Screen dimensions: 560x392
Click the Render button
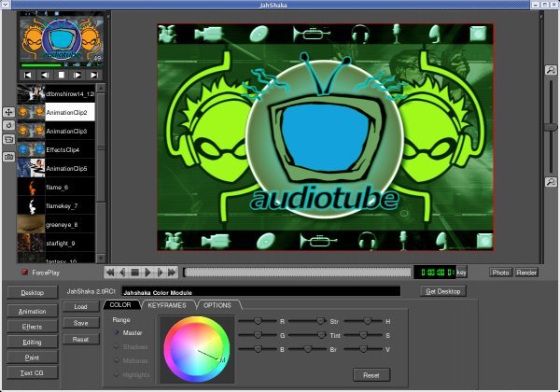(x=526, y=273)
